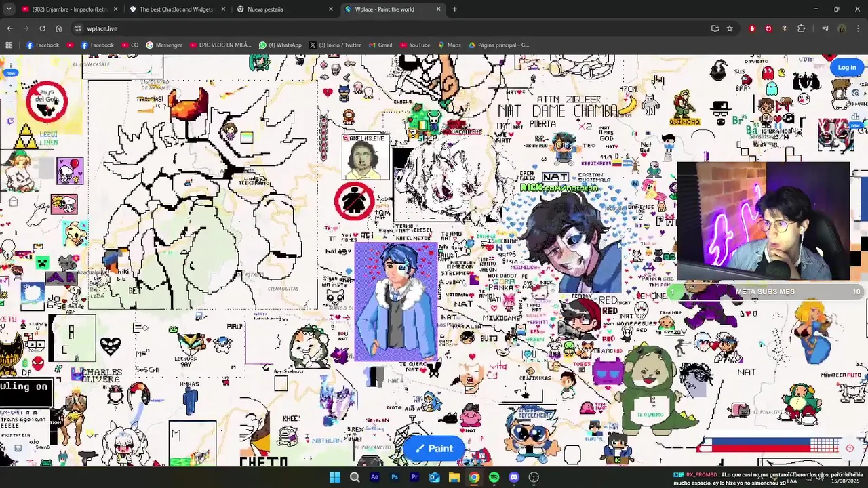Switch to The best ChatBot and Widgets tab

(176, 9)
